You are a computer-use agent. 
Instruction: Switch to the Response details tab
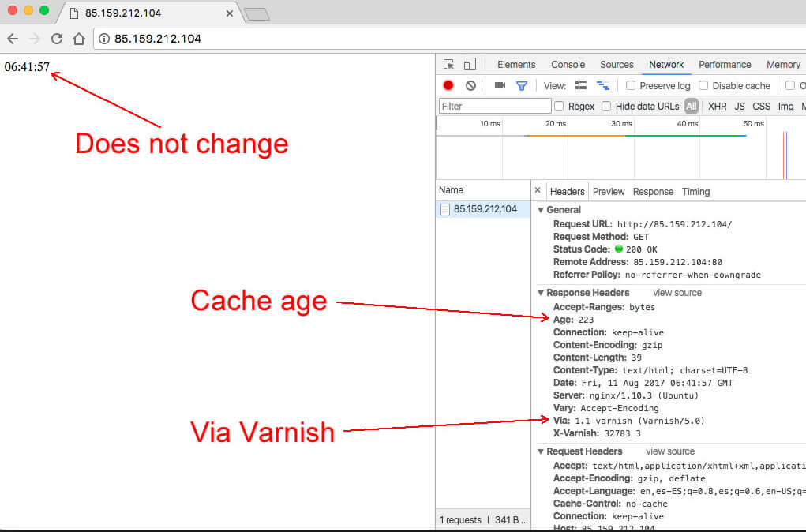(653, 192)
